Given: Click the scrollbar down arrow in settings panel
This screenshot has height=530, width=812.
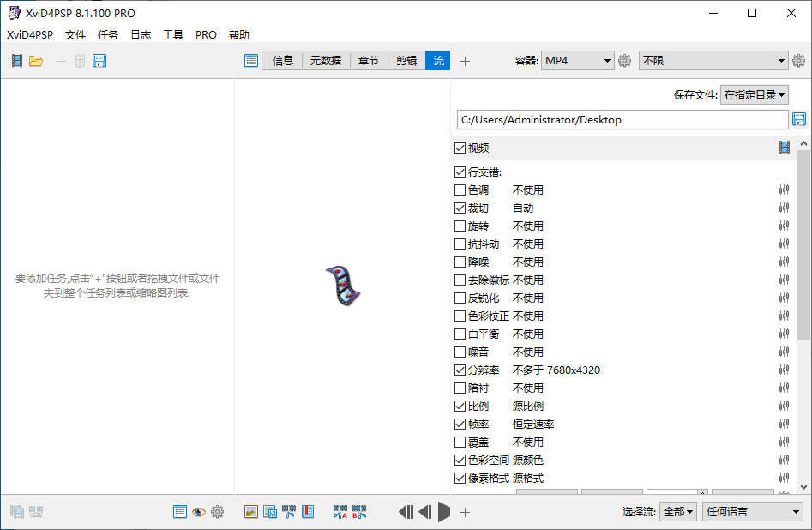Looking at the screenshot, I should (x=803, y=486).
